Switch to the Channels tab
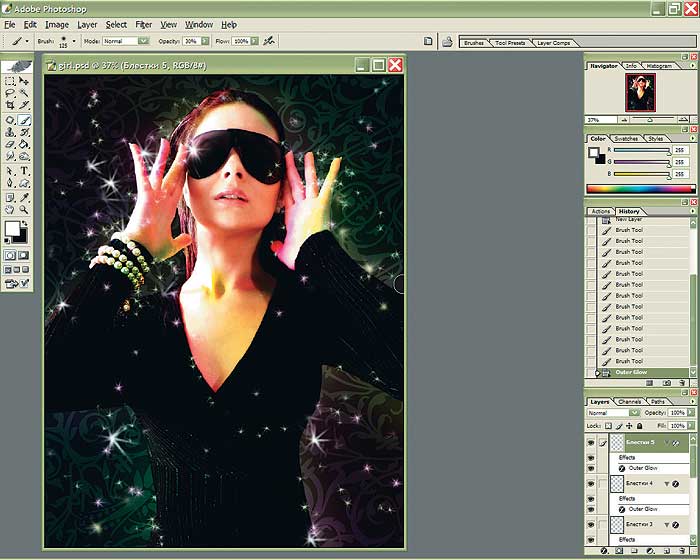 point(630,402)
